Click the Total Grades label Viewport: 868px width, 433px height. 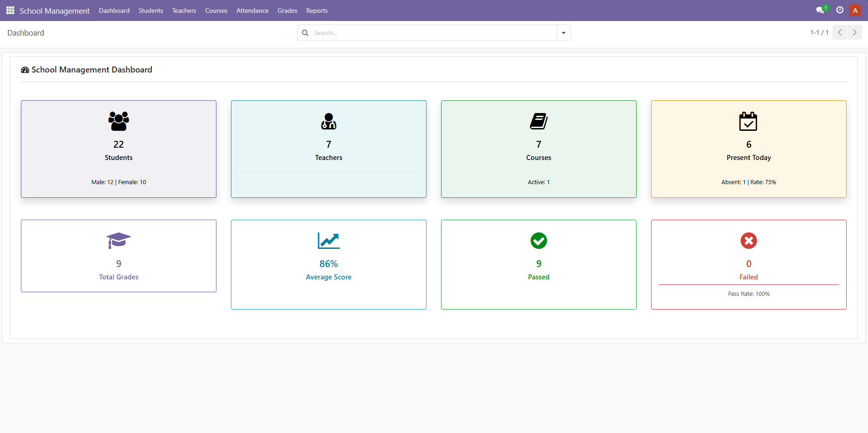(x=118, y=277)
